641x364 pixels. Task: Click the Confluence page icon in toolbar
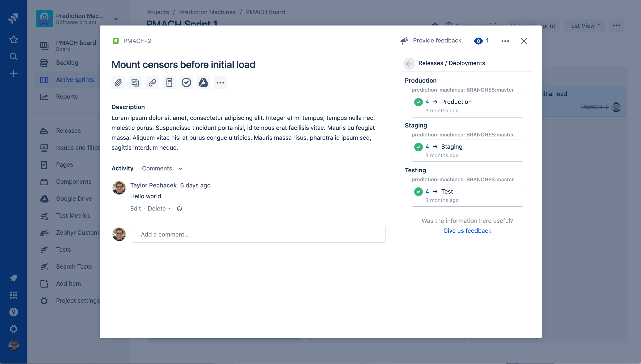169,82
